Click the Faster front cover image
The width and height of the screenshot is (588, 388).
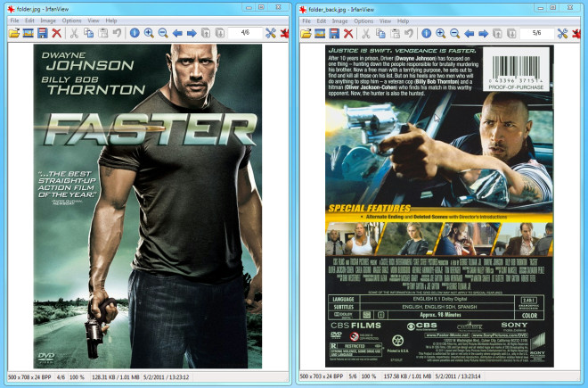point(148,206)
